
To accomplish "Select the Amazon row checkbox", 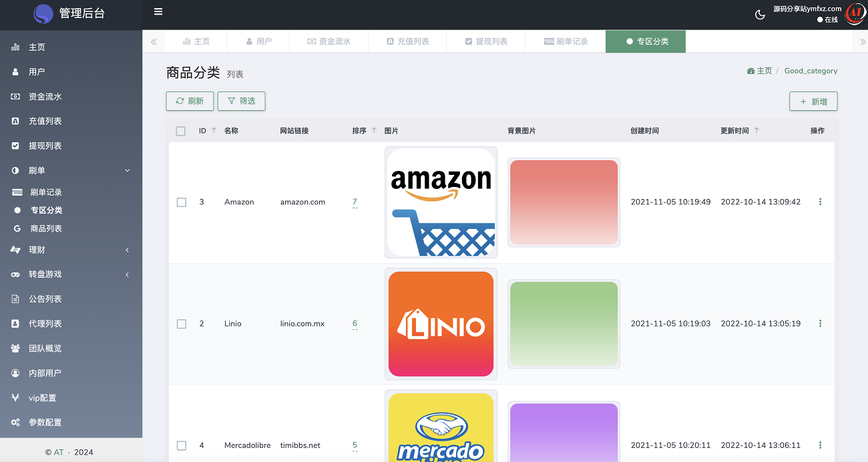I will (182, 202).
